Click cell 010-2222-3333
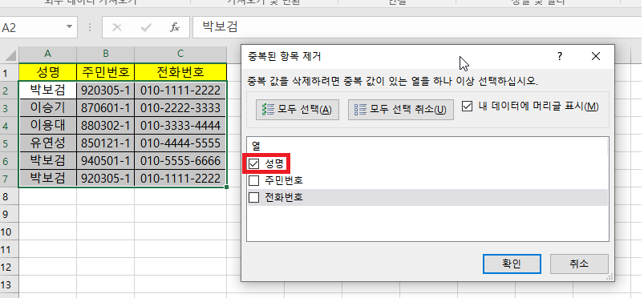Image resolution: width=644 pixels, height=298 pixels. [x=180, y=107]
